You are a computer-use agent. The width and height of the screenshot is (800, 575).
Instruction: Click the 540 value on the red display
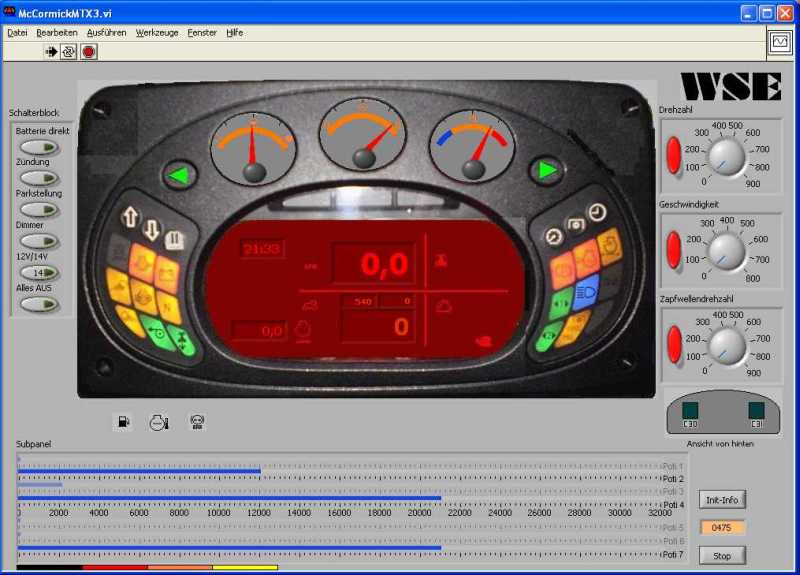(x=361, y=302)
